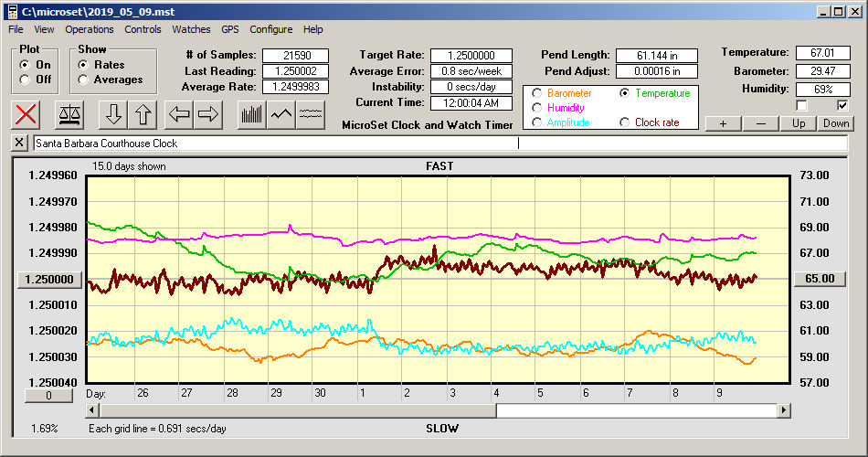The width and height of the screenshot is (868, 457).
Task: Click the Santa Barbara Courthouse Clock text field
Action: [274, 143]
